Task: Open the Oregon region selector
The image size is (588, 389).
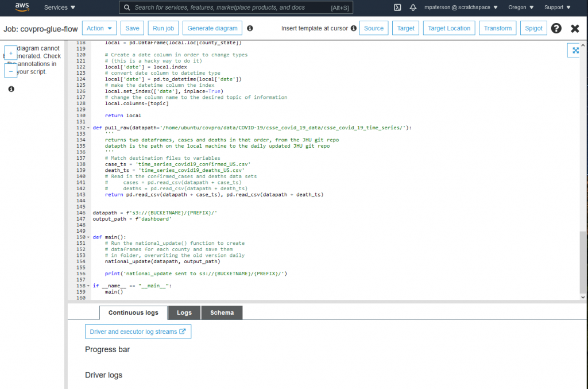Action: point(521,7)
